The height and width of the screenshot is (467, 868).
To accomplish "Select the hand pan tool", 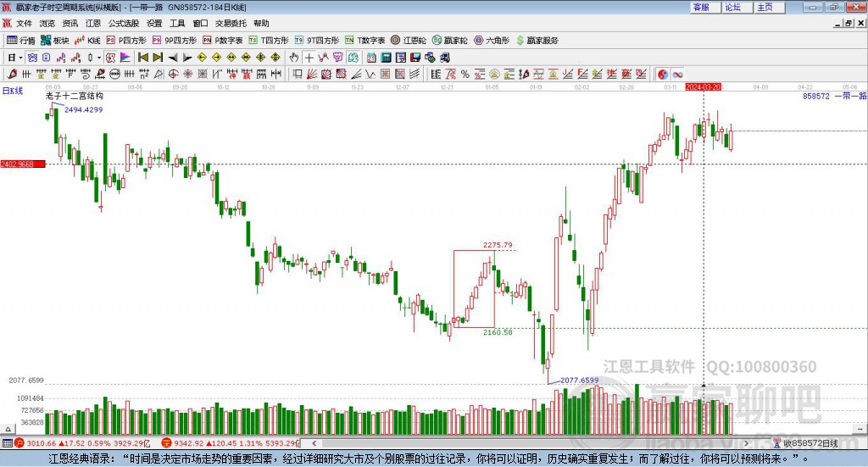I will click(294, 57).
